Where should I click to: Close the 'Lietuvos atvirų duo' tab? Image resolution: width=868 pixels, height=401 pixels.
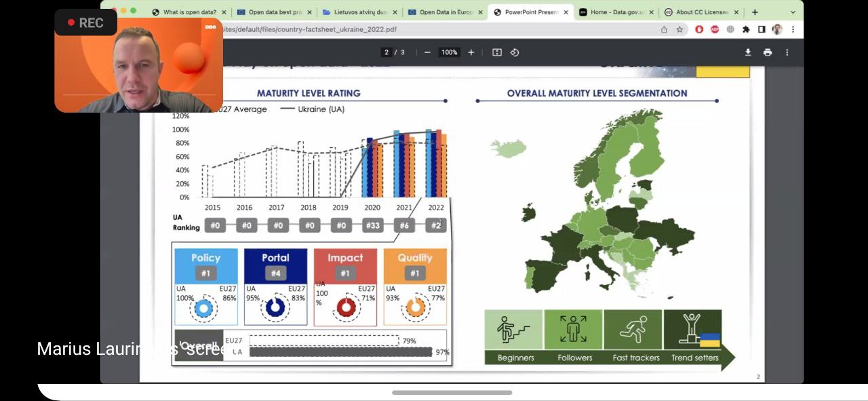click(x=395, y=12)
